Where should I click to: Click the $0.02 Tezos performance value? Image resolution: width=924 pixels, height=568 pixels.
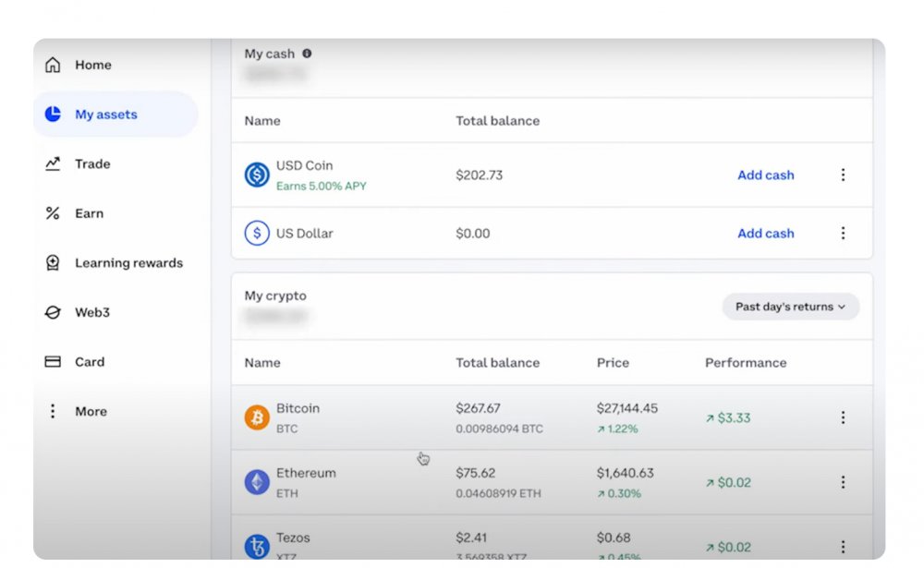click(728, 548)
